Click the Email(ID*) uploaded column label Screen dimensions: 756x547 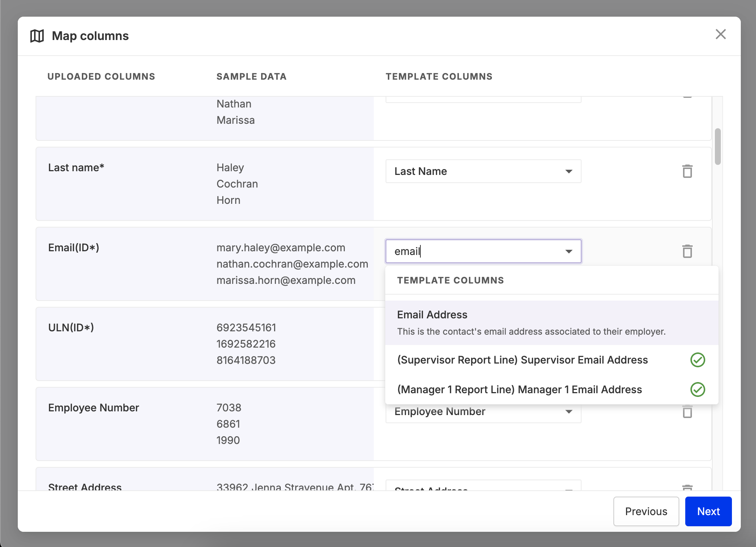click(74, 248)
